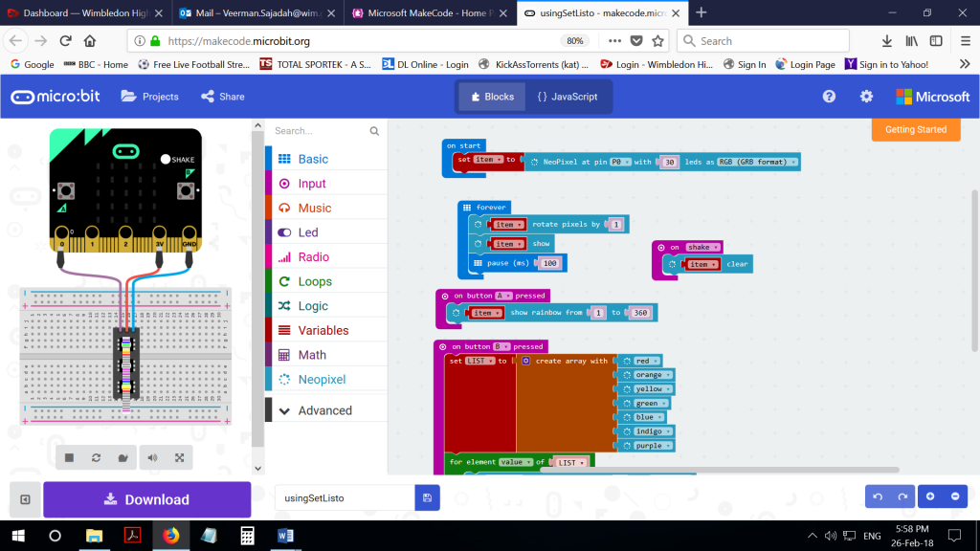The height and width of the screenshot is (551, 980).
Task: Switch to the Microsoft MakeCode Home browser tab
Action: [430, 13]
